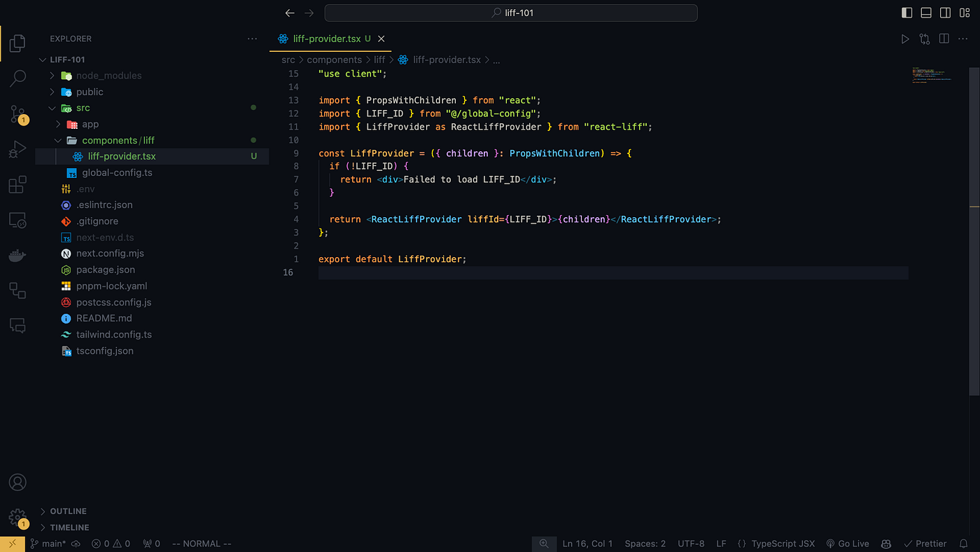
Task: Open the Docker view icon
Action: [17, 256]
